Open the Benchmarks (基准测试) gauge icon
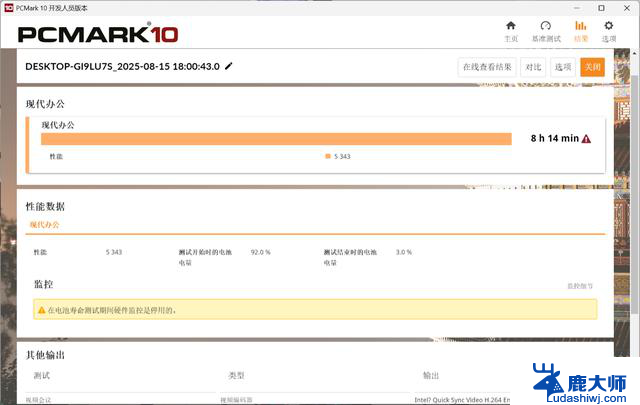Image resolution: width=640 pixels, height=405 pixels. tap(546, 26)
